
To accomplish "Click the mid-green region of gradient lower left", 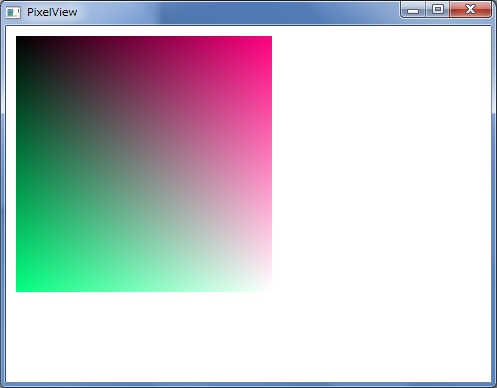I will tap(67, 233).
